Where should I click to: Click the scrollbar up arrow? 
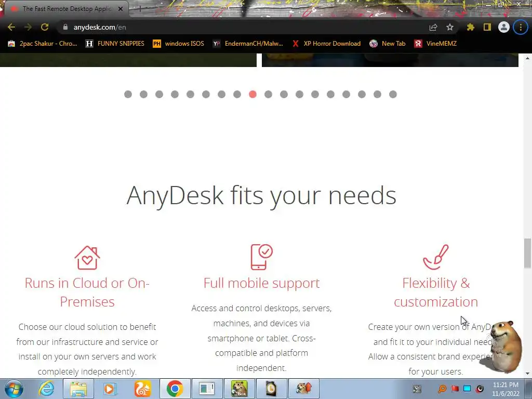(x=527, y=58)
